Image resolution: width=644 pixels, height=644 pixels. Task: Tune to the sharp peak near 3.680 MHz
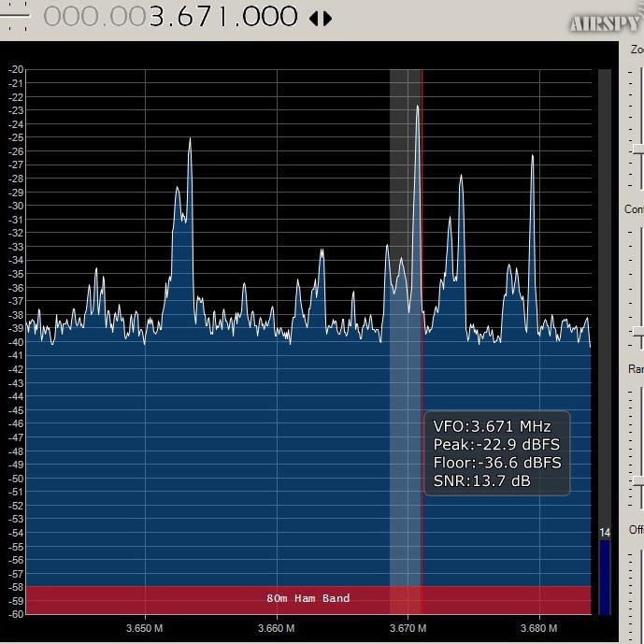532,158
